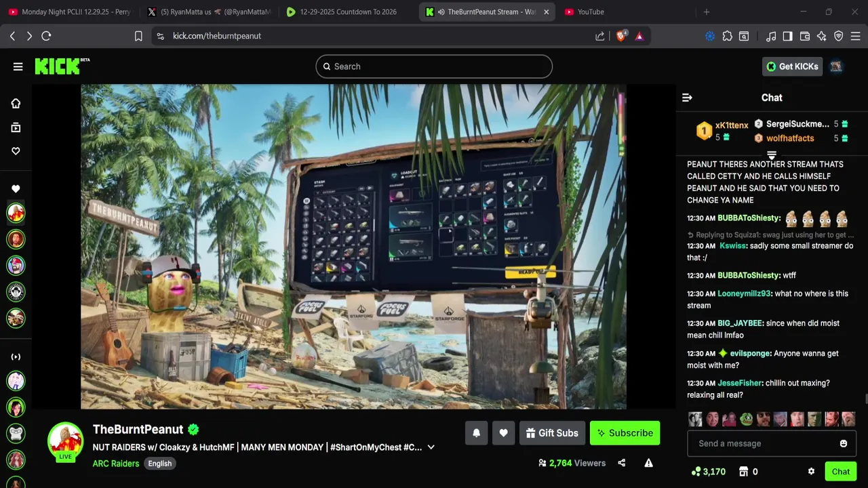Click the green Subscribe button
The width and height of the screenshot is (868, 488).
pyautogui.click(x=625, y=433)
